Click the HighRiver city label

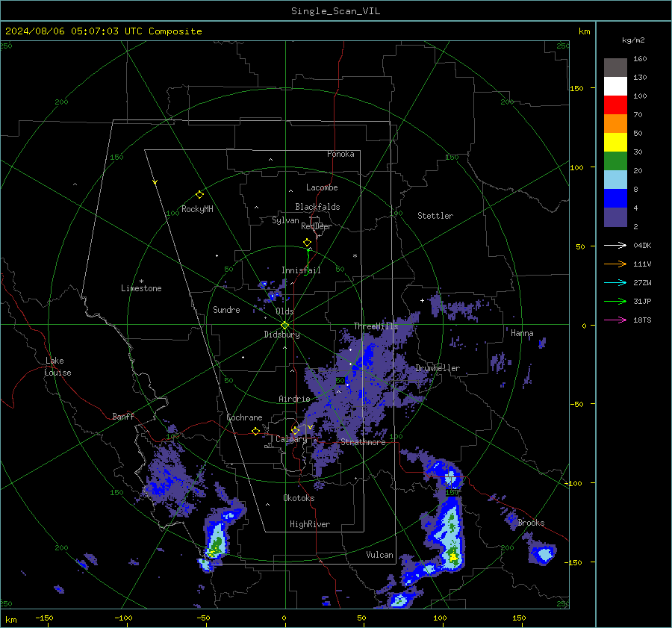point(310,524)
